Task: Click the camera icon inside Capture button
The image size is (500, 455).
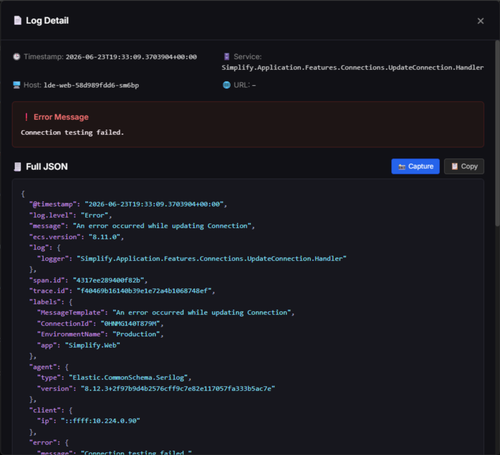Action: click(402, 167)
